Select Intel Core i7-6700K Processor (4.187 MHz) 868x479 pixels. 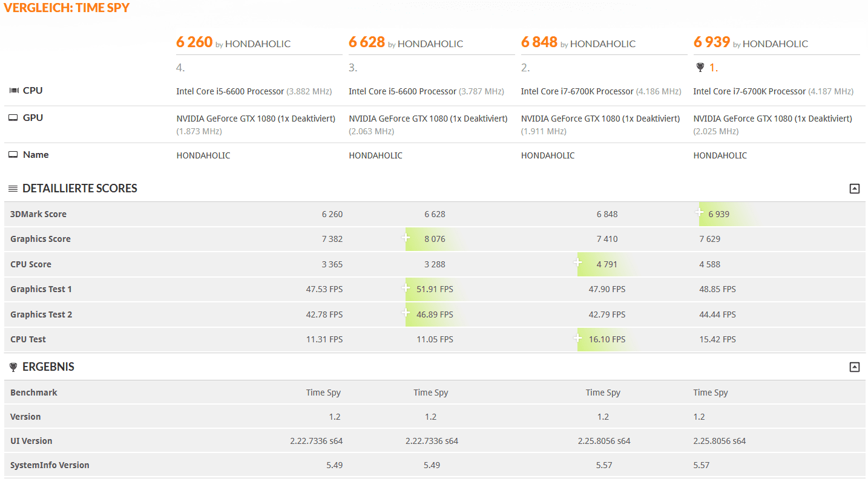point(774,91)
